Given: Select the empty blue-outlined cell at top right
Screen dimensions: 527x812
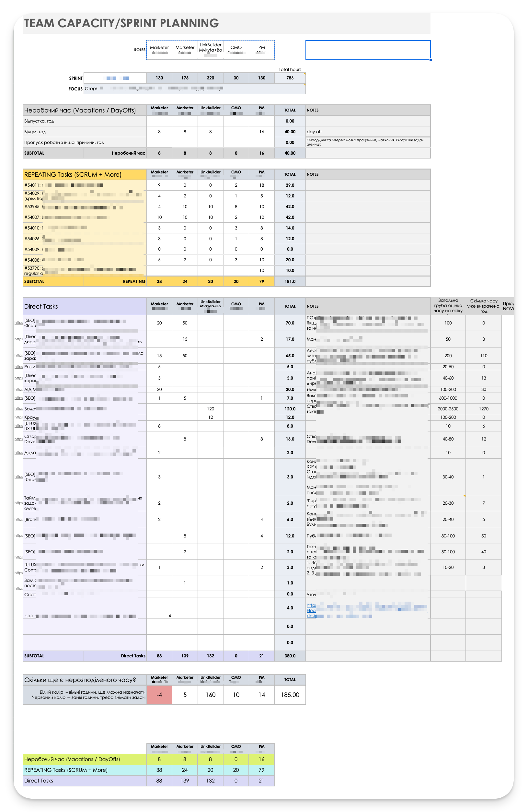Looking at the screenshot, I should pos(368,50).
